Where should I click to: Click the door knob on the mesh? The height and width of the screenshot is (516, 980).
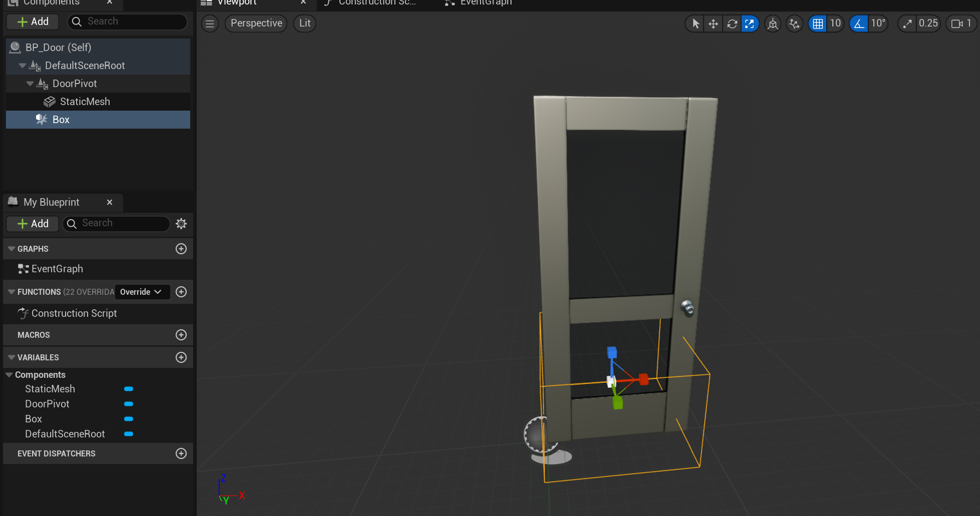click(x=688, y=308)
